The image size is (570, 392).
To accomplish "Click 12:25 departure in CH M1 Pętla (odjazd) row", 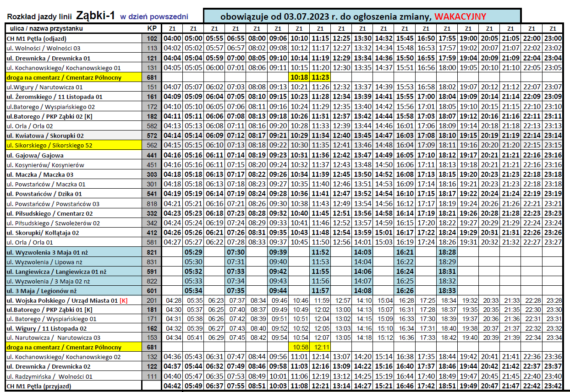I will (x=341, y=38).
